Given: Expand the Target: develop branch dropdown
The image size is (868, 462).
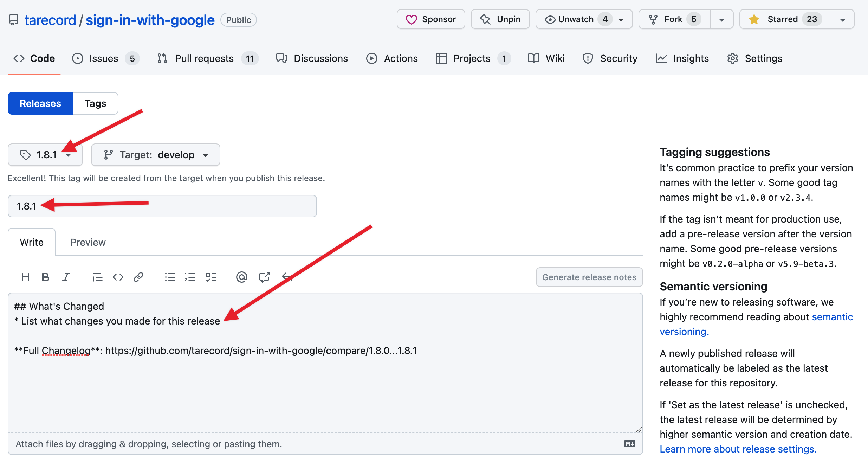Looking at the screenshot, I should [x=155, y=155].
